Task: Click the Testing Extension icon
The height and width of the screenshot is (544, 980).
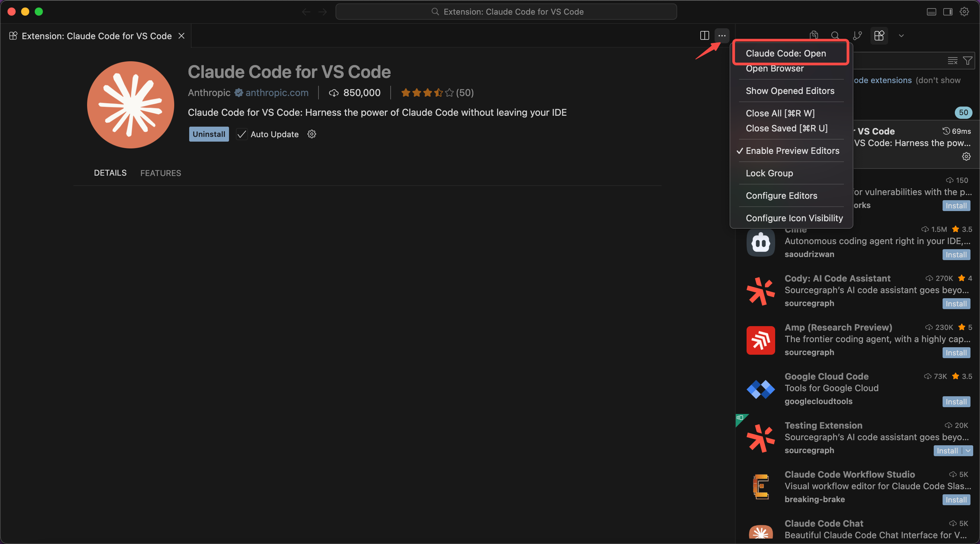Action: tap(761, 438)
